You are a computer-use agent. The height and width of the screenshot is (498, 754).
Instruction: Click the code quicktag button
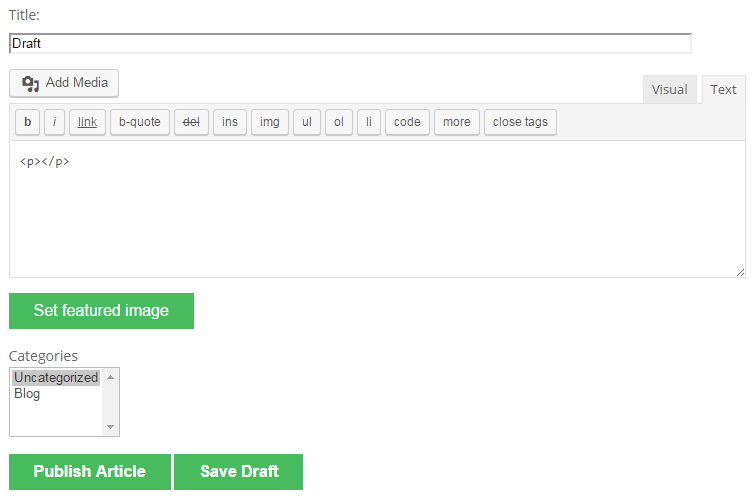pyautogui.click(x=407, y=122)
